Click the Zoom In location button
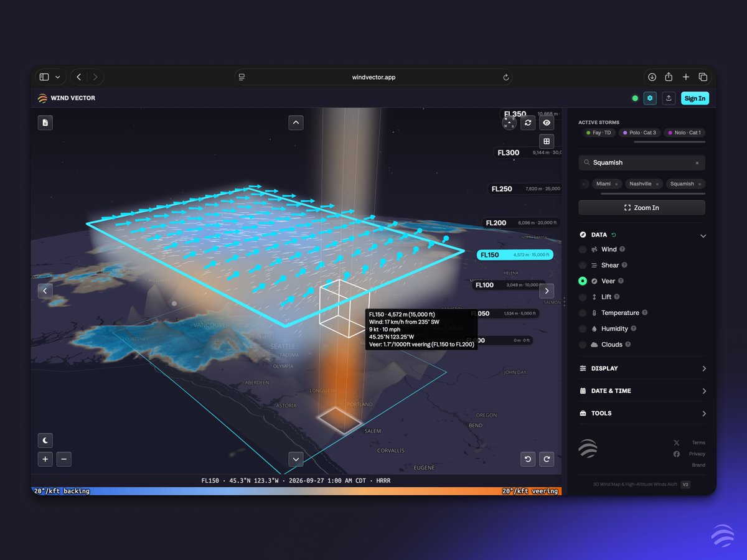The width and height of the screenshot is (747, 560). 642,208
